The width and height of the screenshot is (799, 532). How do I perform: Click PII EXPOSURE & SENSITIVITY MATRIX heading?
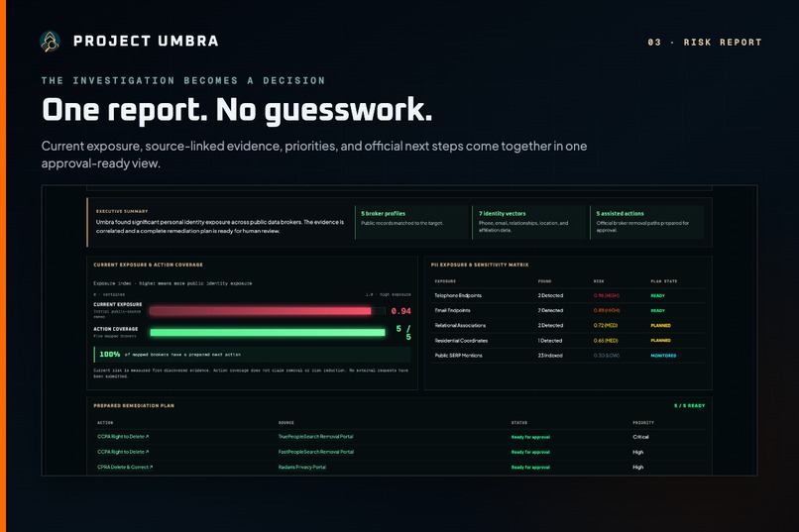(x=480, y=265)
